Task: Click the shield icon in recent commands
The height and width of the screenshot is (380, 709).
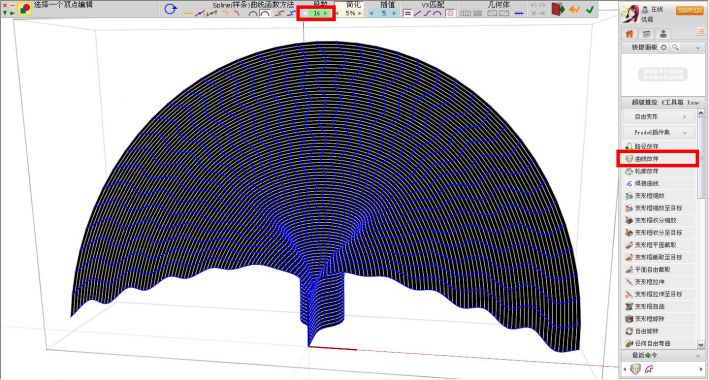Action: 636,369
